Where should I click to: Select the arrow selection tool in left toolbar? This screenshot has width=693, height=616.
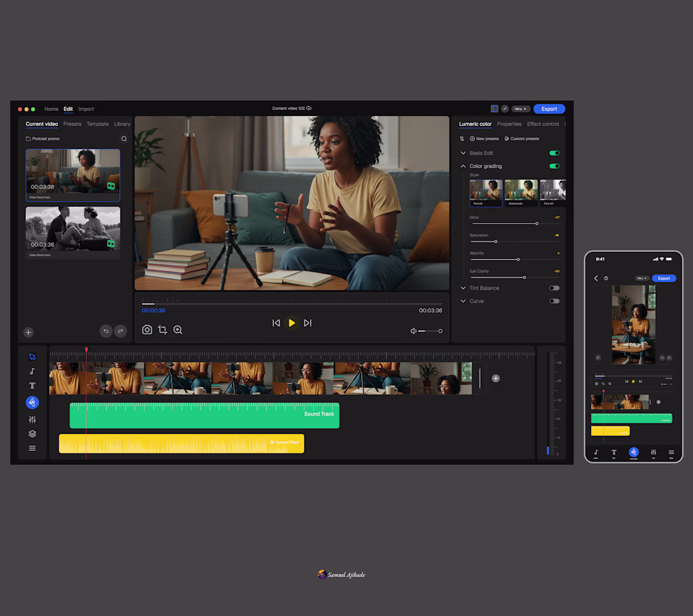32,356
